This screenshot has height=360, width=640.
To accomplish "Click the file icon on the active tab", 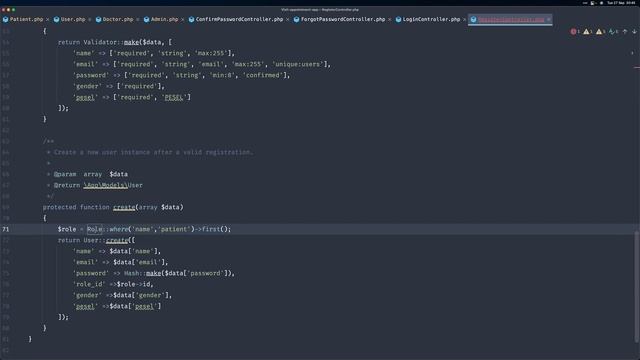I will pos(473,19).
